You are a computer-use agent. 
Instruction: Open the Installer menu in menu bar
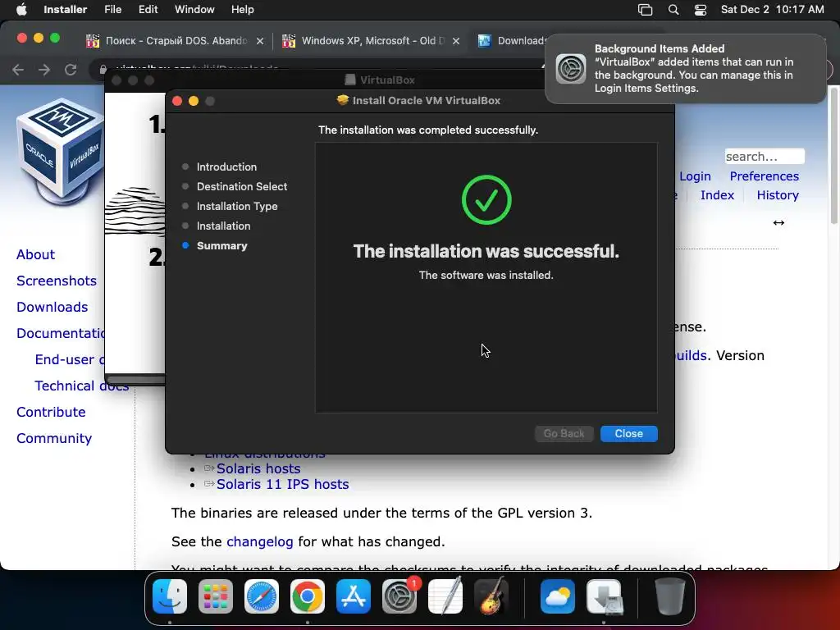(x=65, y=10)
